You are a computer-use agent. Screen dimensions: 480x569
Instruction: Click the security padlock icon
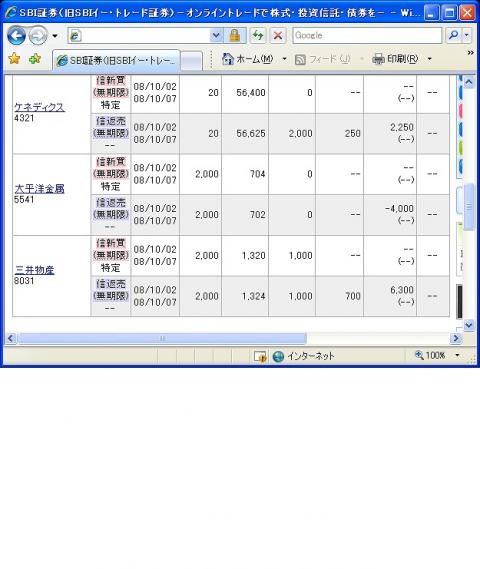235,36
